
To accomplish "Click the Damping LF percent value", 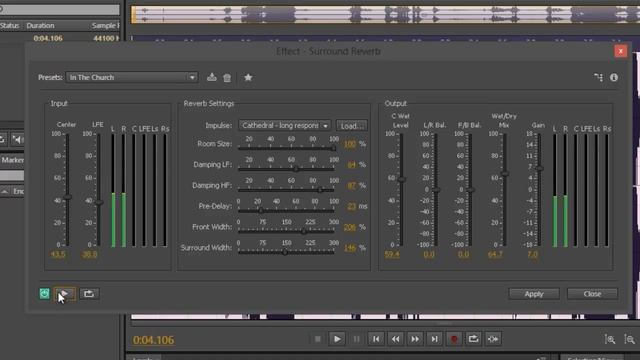I will click(x=351, y=165).
